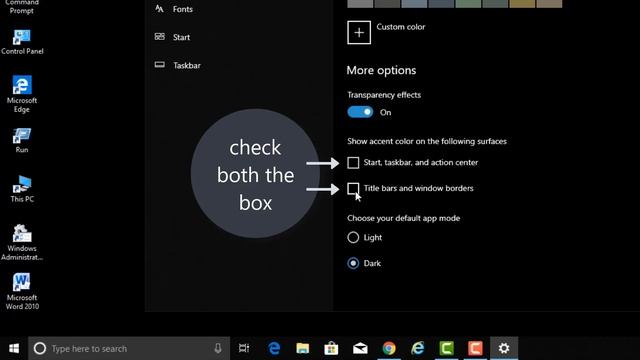Click the Start page icon in sidebar

(x=160, y=37)
